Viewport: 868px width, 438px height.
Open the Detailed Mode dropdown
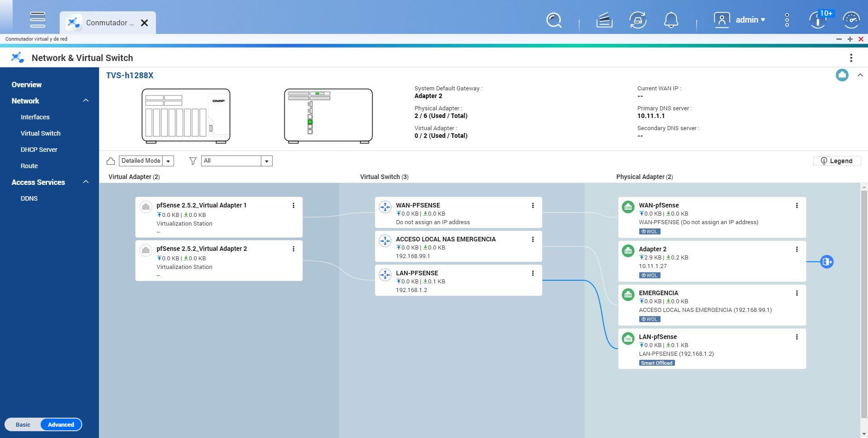[168, 161]
